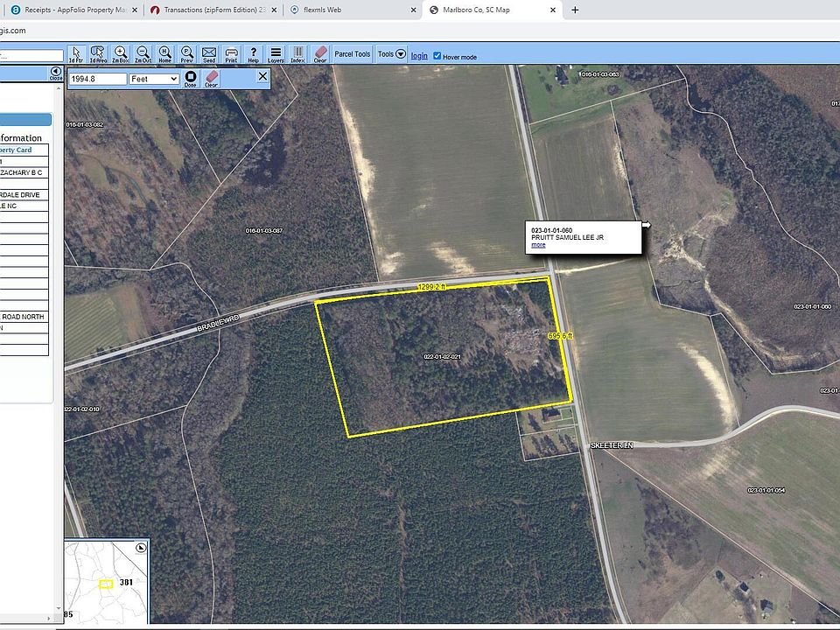
Task: Open the 'more' link in parcel popup
Action: pyautogui.click(x=538, y=245)
